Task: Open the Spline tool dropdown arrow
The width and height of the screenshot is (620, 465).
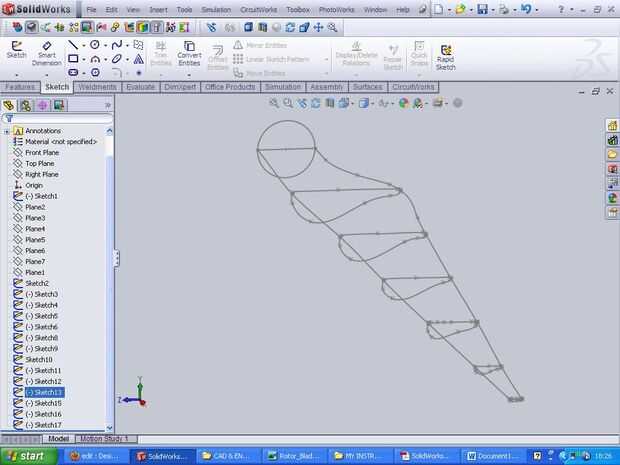Action: (127, 45)
